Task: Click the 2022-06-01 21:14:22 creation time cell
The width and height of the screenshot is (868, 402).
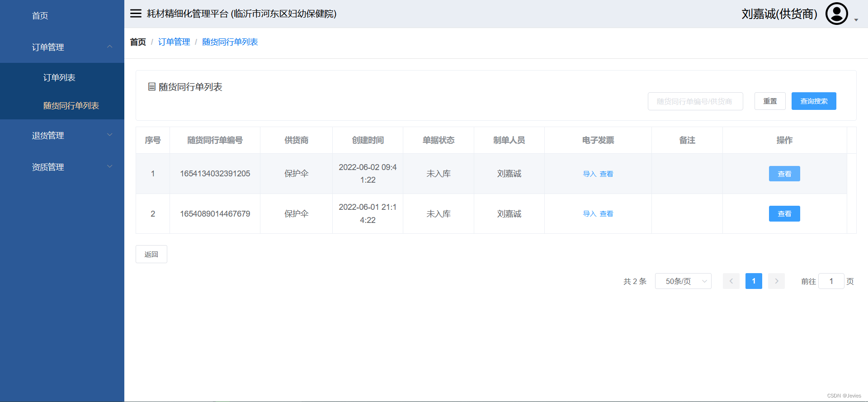Action: (368, 213)
